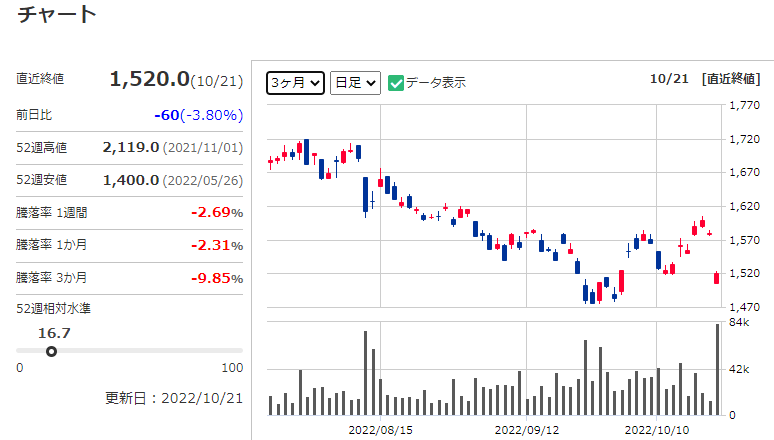
Task: Click the 2022/08/15 date axis label
Action: [381, 430]
